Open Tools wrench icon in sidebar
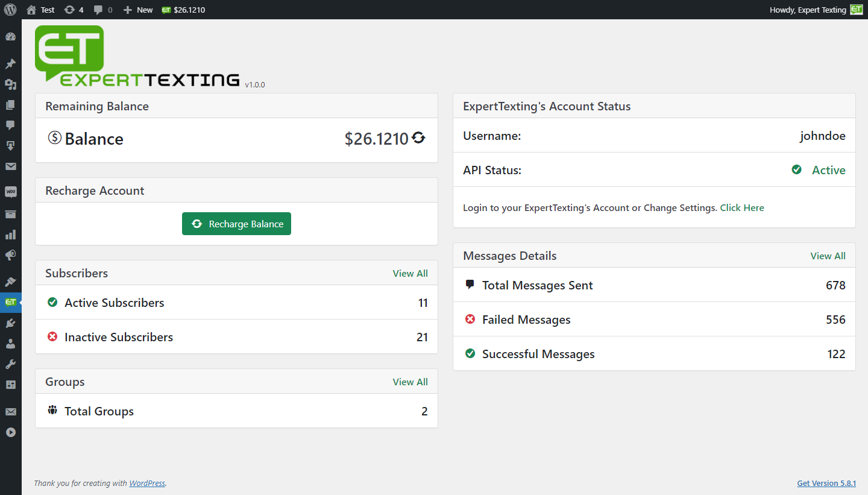 (x=10, y=364)
